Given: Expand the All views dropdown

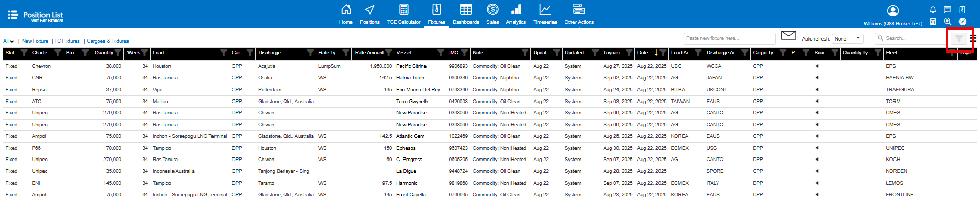Looking at the screenshot, I should 9,41.
